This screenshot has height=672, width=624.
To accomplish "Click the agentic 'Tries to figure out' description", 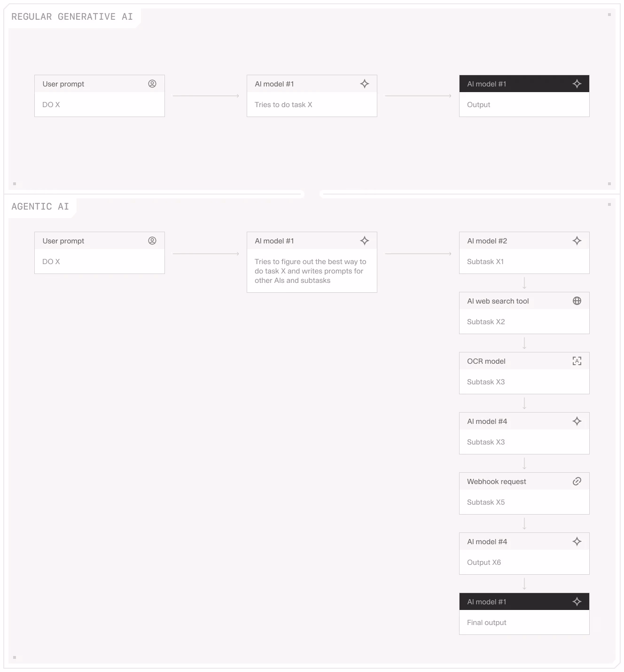I will [310, 271].
